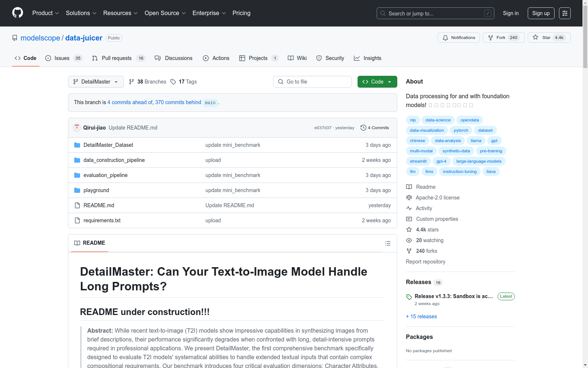Image resolution: width=588 pixels, height=368 pixels.
Task: Click the license scale icon
Action: pyautogui.click(x=409, y=198)
